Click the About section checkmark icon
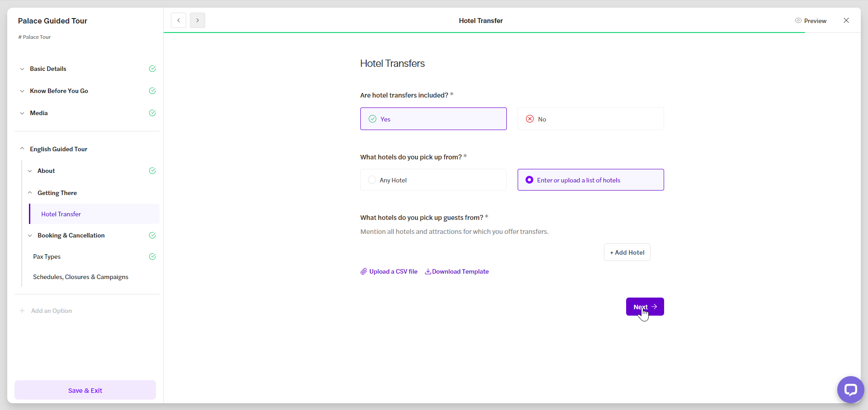The image size is (868, 410). coord(152,171)
